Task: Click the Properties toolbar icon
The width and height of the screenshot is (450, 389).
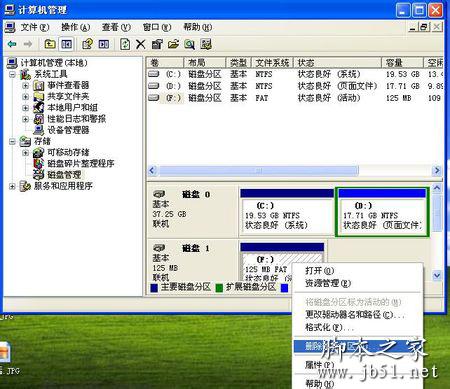Action: pos(87,44)
